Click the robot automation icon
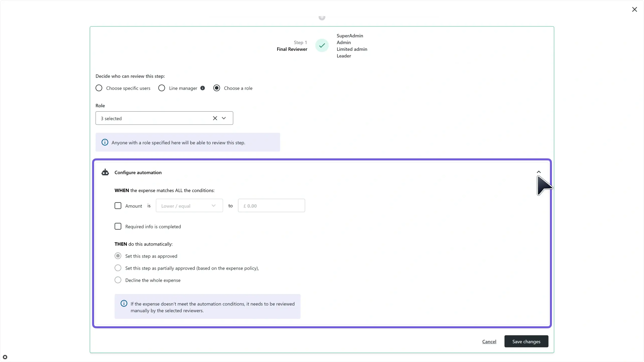This screenshot has width=644, height=362. tap(105, 172)
